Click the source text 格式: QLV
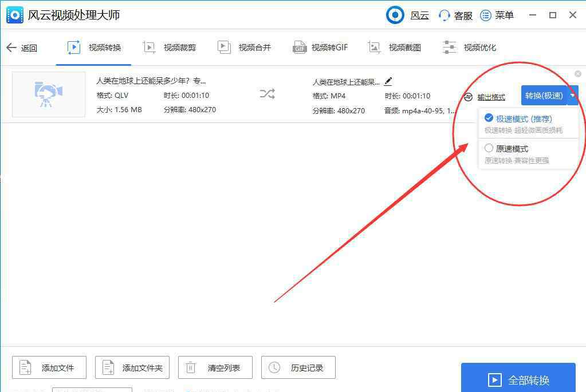Image resolution: width=586 pixels, height=392 pixels. (x=112, y=95)
